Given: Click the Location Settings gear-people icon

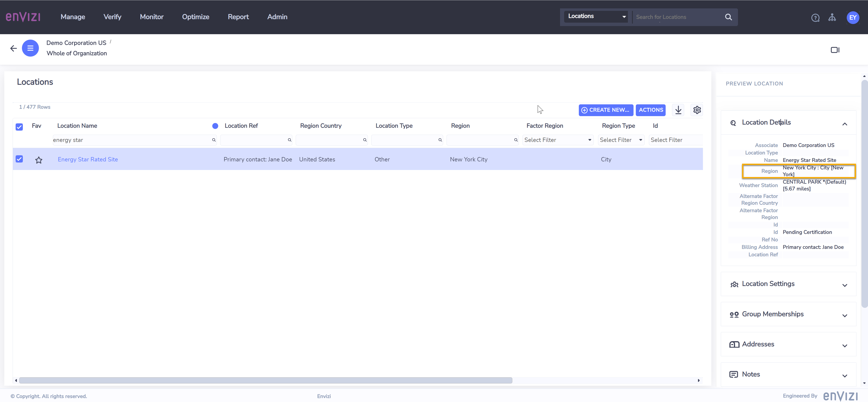Looking at the screenshot, I should (734, 284).
